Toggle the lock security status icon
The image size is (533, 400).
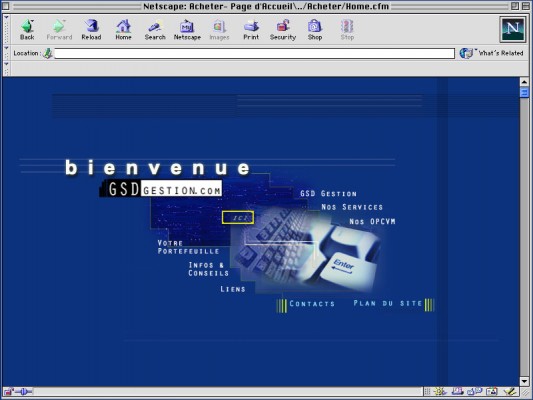8,392
